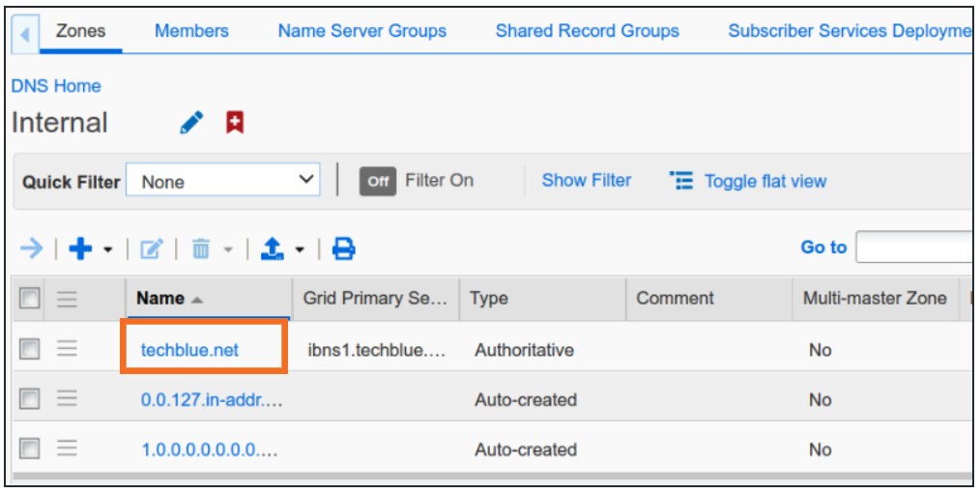Image resolution: width=980 pixels, height=493 pixels.
Task: Open the Quick Filter dropdown
Action: 222,181
